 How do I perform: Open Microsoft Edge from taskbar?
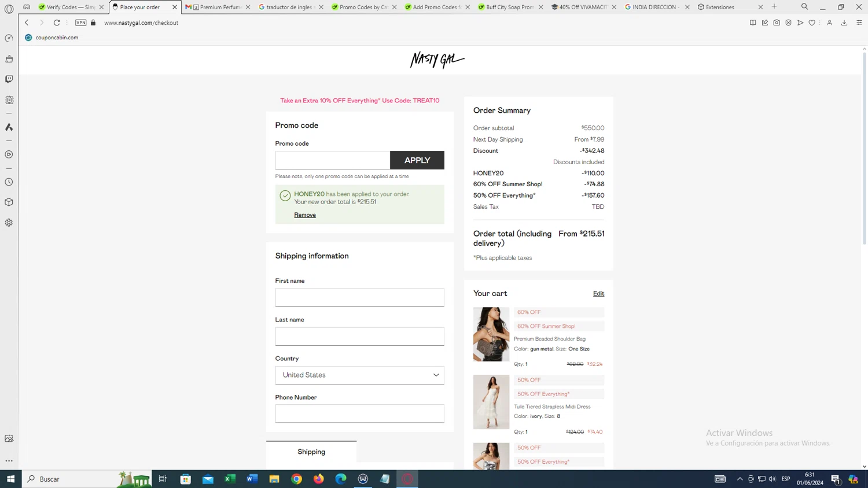(x=341, y=479)
